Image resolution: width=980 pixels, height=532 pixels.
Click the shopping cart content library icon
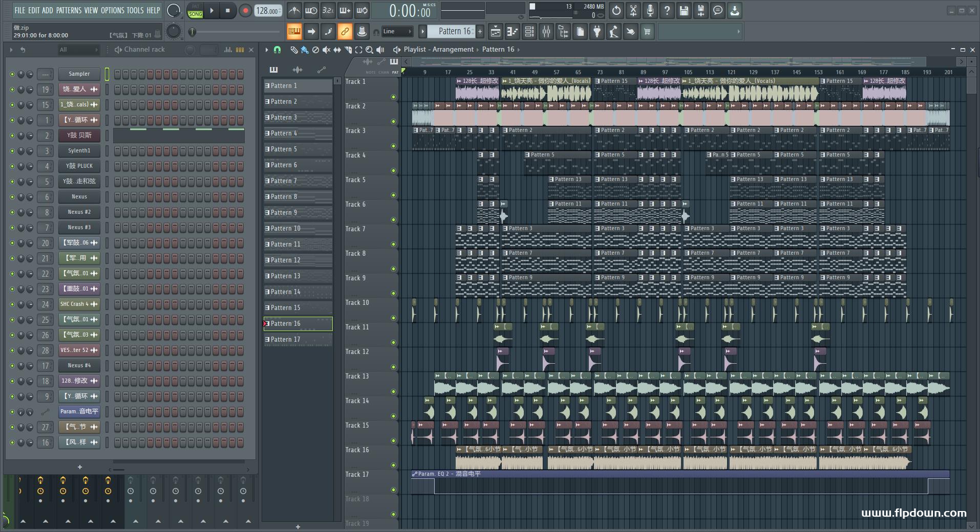coord(647,32)
